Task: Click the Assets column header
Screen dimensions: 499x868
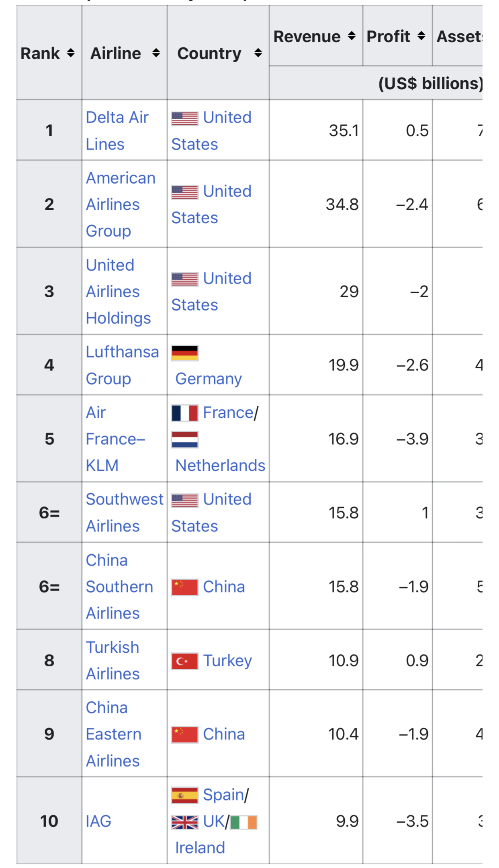Action: (x=458, y=36)
